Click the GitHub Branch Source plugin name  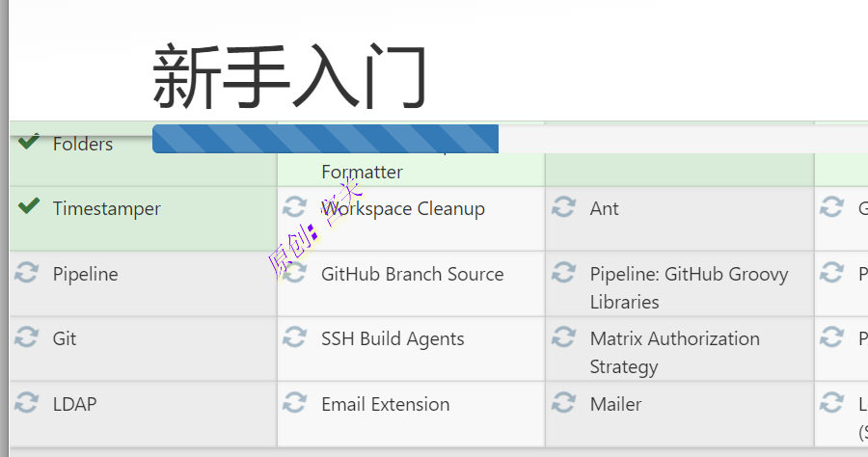(412, 274)
